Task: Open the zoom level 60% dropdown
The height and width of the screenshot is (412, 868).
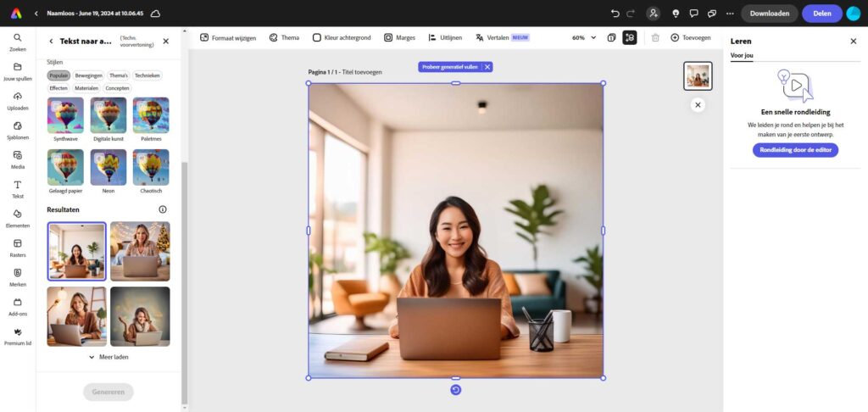Action: (584, 37)
